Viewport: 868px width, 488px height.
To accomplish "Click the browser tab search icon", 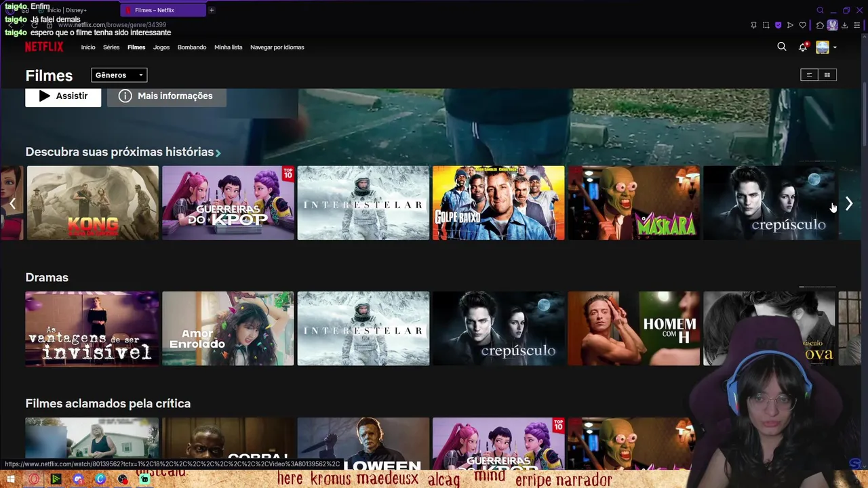I will 820,10.
